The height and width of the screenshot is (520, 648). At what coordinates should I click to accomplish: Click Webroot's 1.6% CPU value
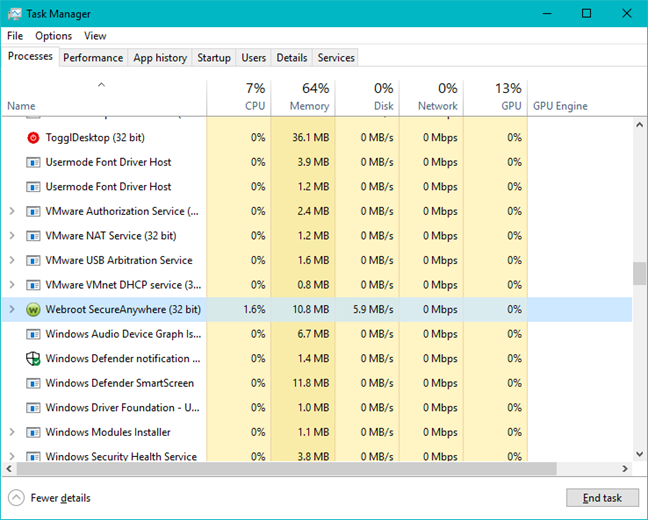coord(255,310)
